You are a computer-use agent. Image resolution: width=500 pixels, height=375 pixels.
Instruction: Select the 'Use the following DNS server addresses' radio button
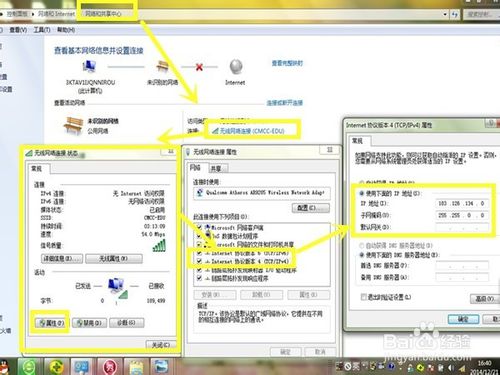coord(361,255)
